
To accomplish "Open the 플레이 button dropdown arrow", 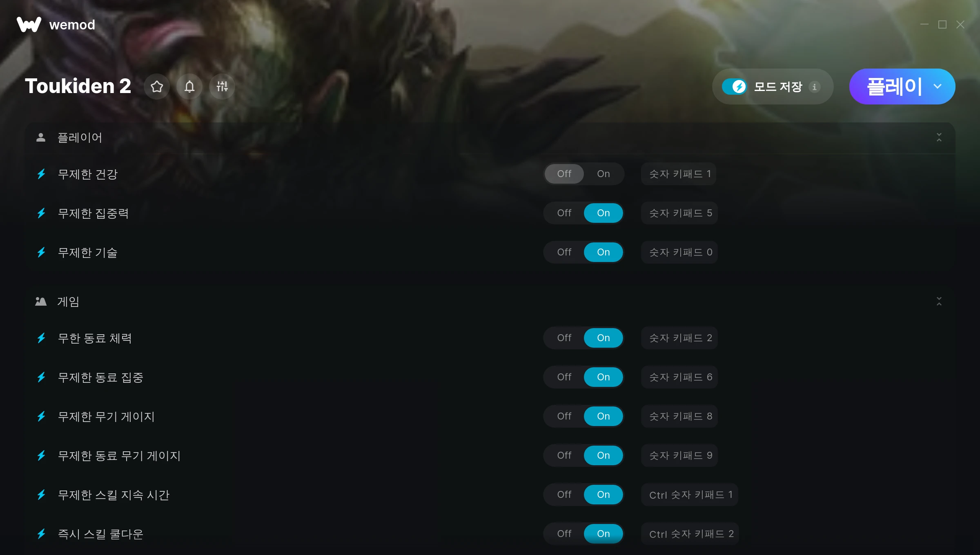I will coord(938,87).
